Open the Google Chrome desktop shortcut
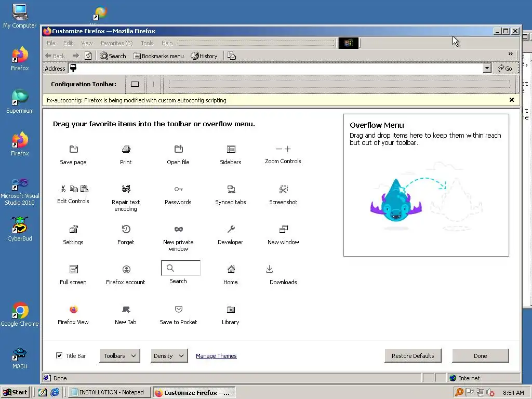 coord(20,314)
